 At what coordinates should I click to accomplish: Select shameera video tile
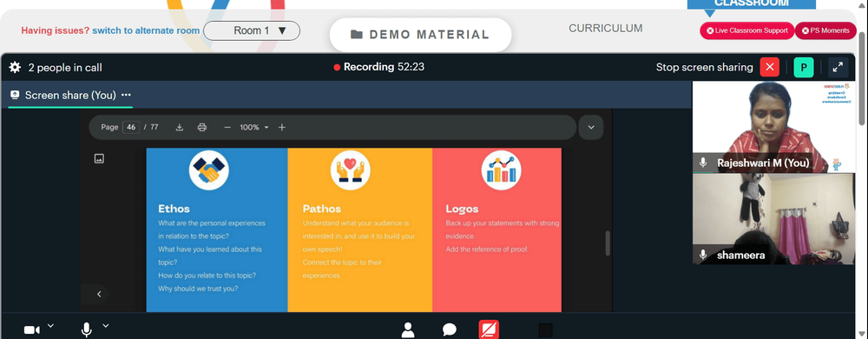coord(774,219)
